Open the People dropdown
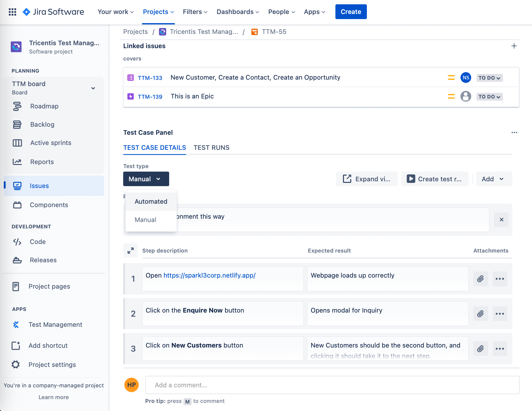 [282, 12]
